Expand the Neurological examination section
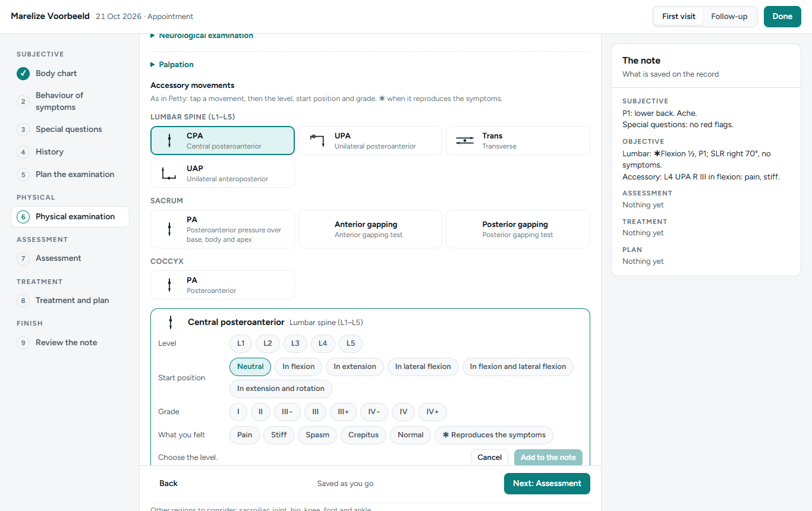Image resolution: width=812 pixels, height=511 pixels. click(x=202, y=36)
